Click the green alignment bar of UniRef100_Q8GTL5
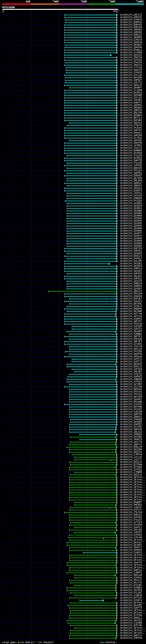This screenshot has height=644, width=146. (x=83, y=291)
